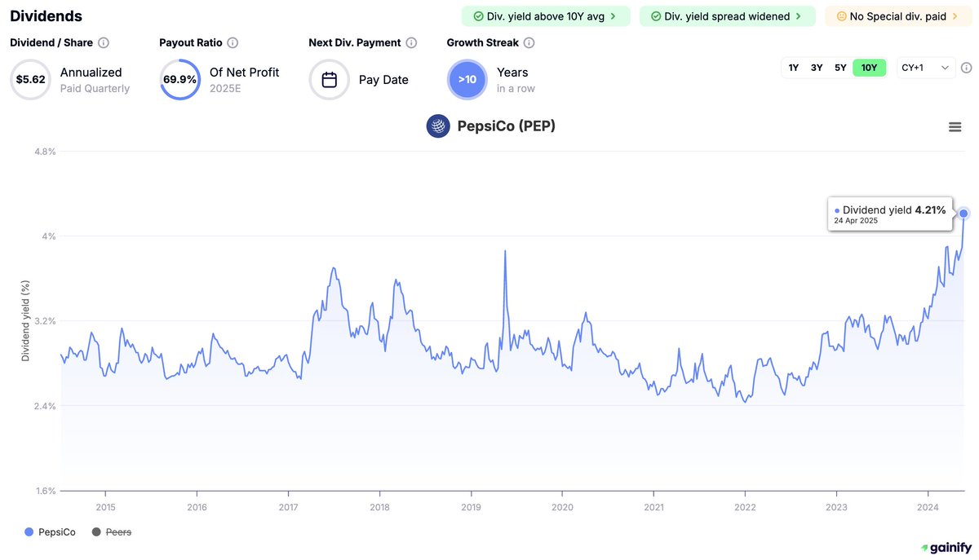Screen dimensions: 979x560
Task: Select the 1Y time range
Action: coord(793,68)
